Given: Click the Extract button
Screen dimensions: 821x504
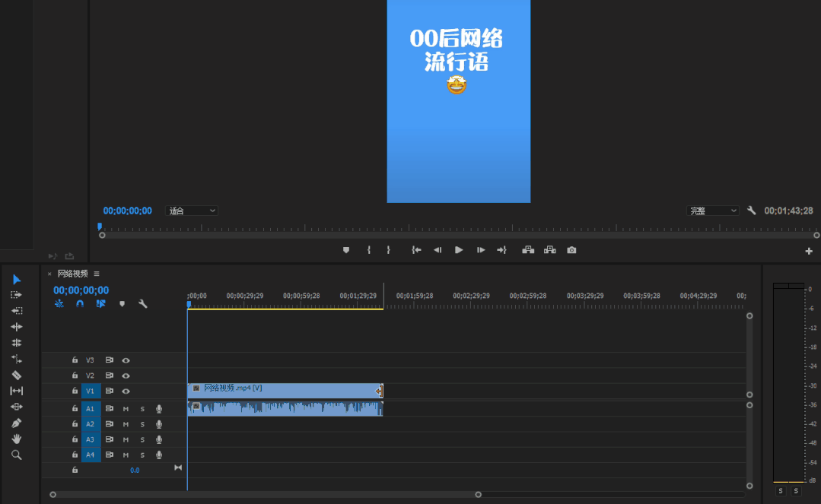Looking at the screenshot, I should (x=550, y=250).
